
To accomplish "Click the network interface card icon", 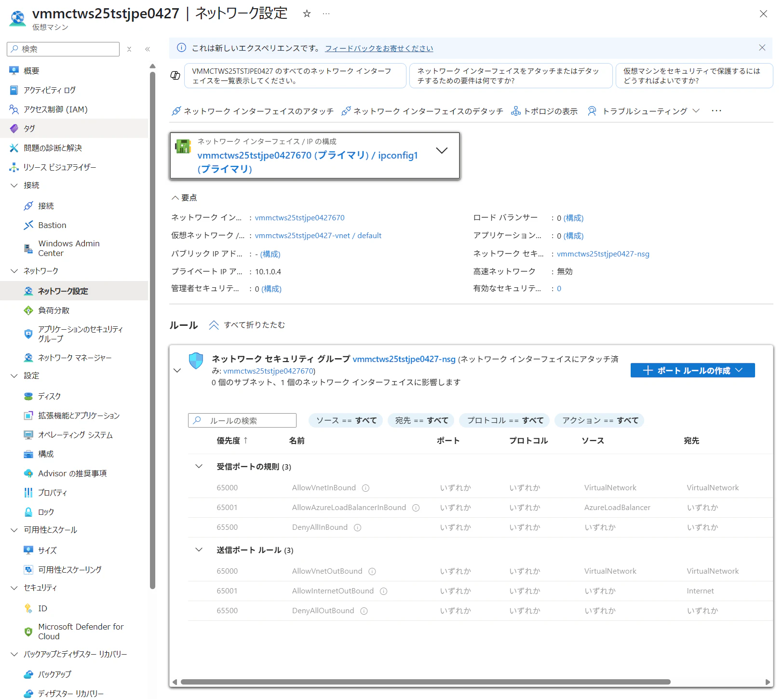I will click(x=183, y=146).
